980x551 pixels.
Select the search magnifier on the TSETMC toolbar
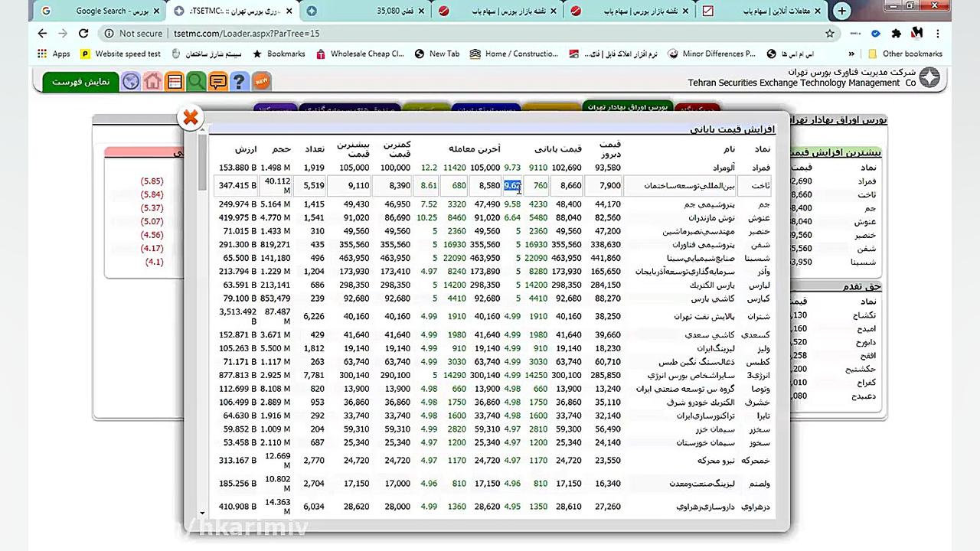tap(195, 81)
